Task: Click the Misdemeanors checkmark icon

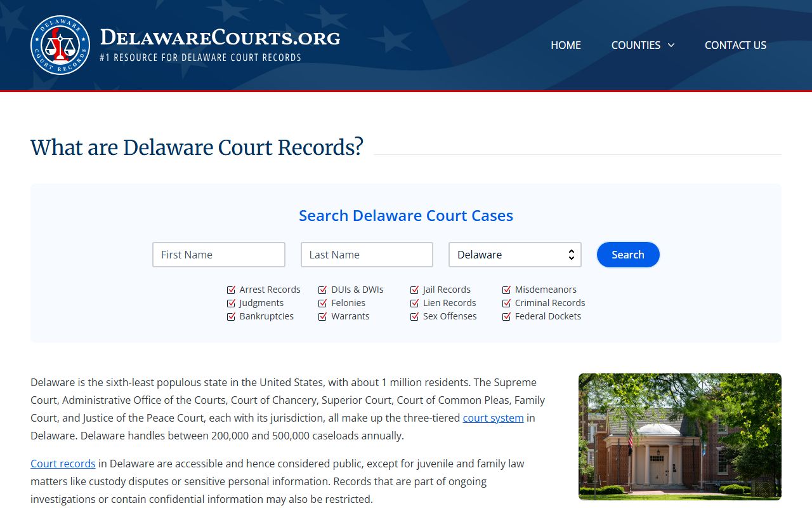Action: click(506, 290)
